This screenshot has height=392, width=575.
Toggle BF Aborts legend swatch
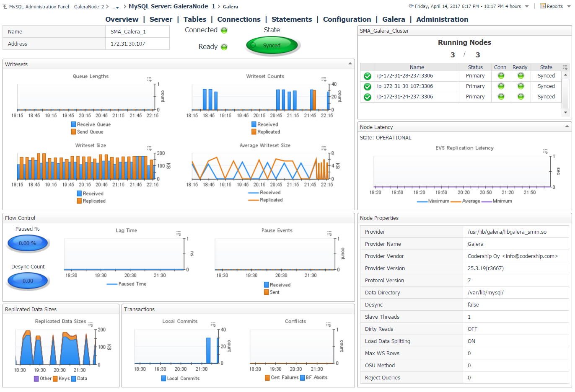pyautogui.click(x=303, y=377)
